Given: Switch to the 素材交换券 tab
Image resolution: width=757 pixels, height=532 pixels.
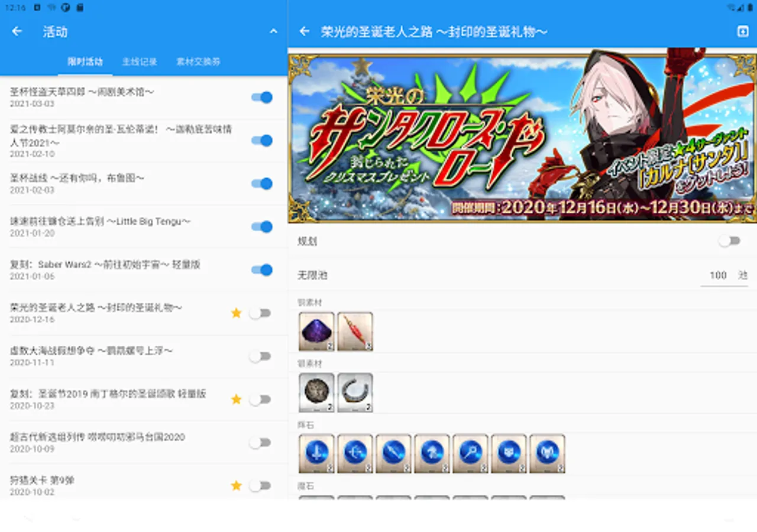Looking at the screenshot, I should 198,61.
